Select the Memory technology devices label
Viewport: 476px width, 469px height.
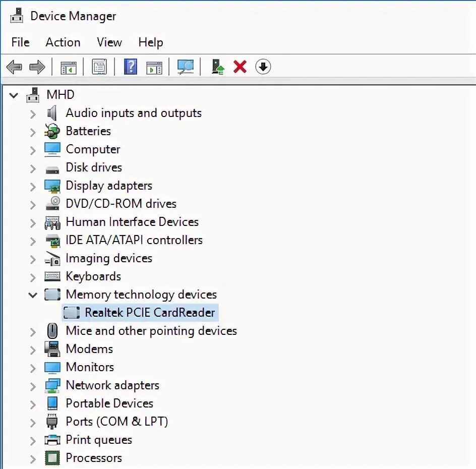(x=141, y=295)
